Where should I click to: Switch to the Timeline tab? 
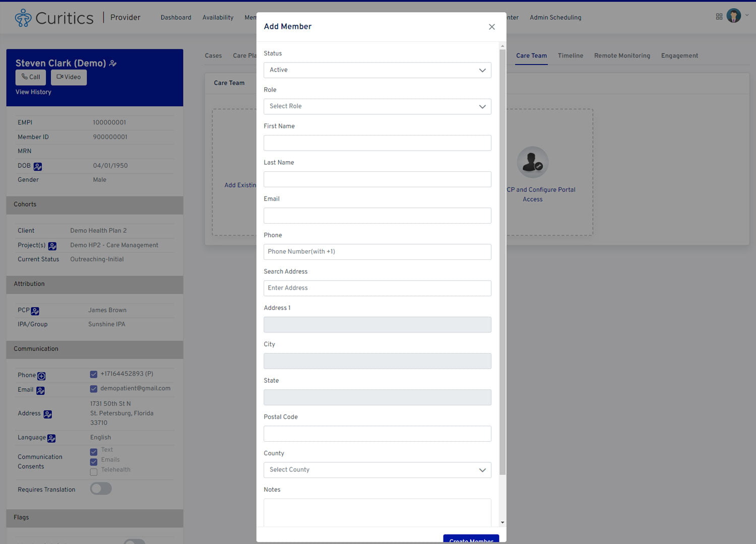[571, 56]
